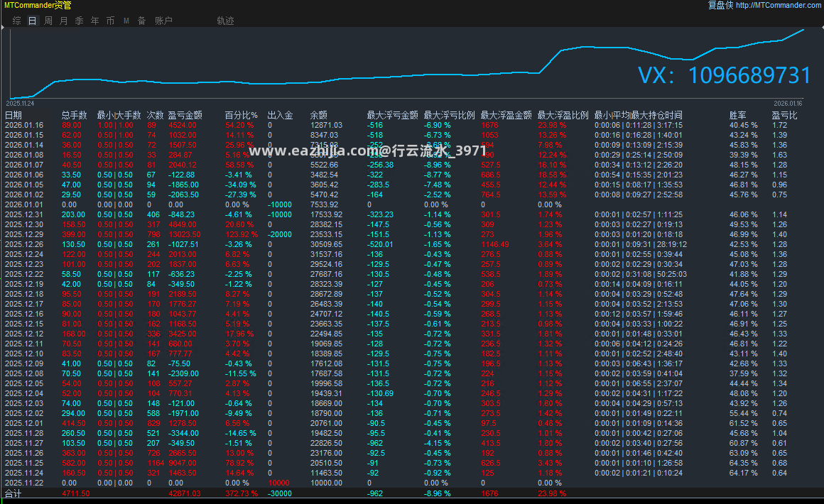This screenshot has height=504, width=824.
Task: Select the 2025.11.22 date cell
Action: [x=24, y=483]
